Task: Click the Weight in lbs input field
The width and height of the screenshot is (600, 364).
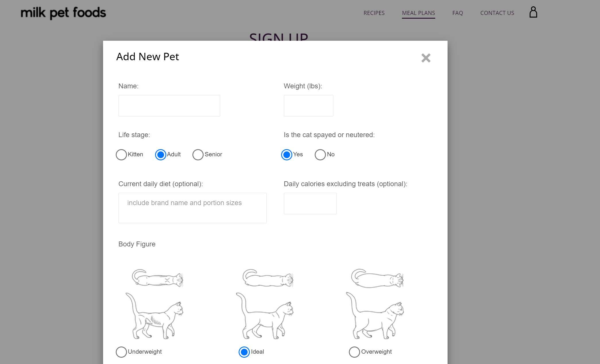Action: (x=308, y=106)
